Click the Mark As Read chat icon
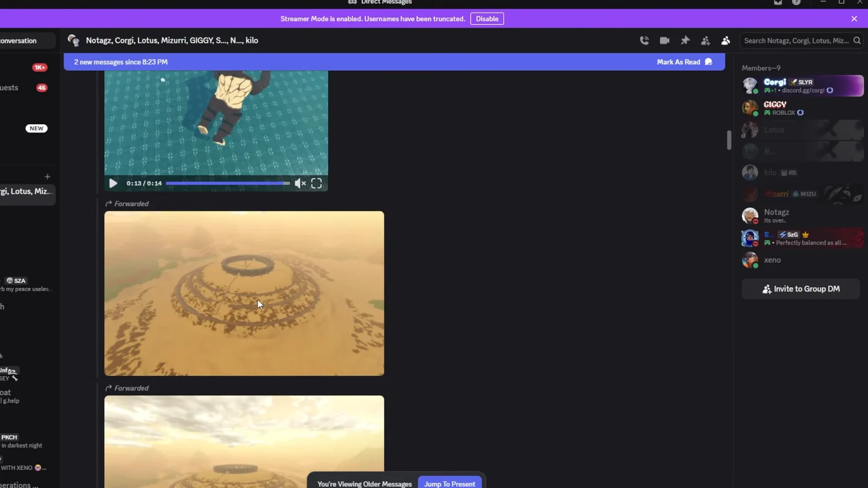The width and height of the screenshot is (868, 488). (x=709, y=62)
